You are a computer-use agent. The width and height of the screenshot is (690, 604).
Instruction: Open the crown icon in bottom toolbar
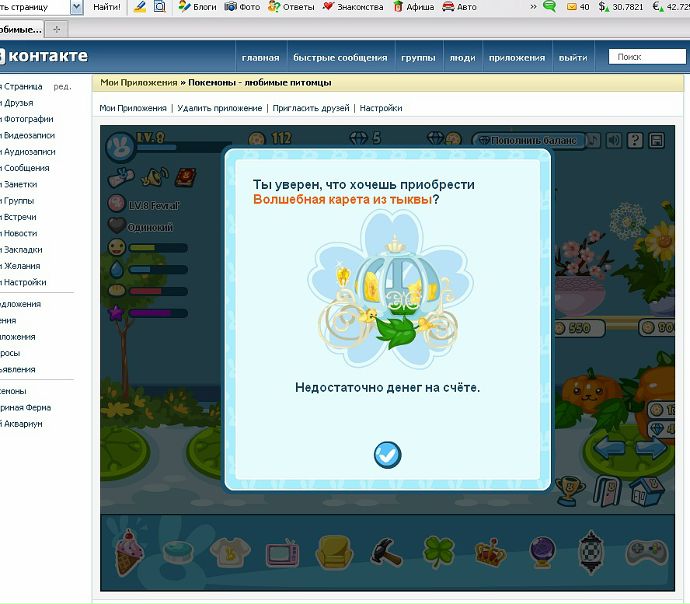489,551
